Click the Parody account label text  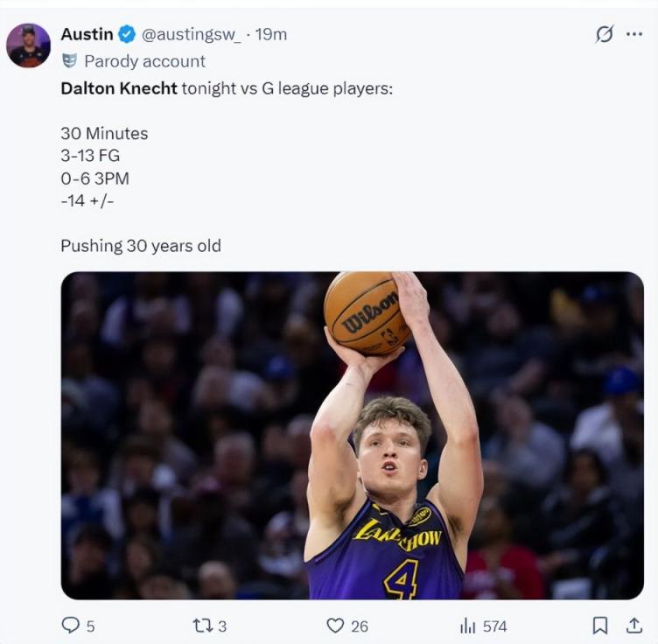point(144,61)
